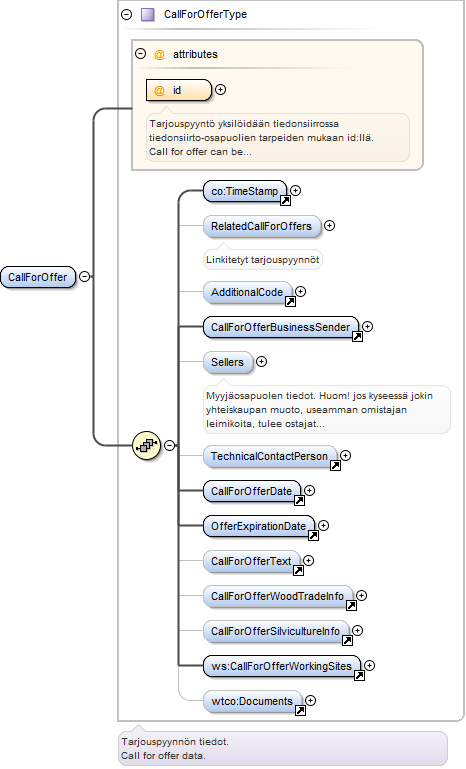Select the id attribute node
466x769 pixels.
coord(179,90)
